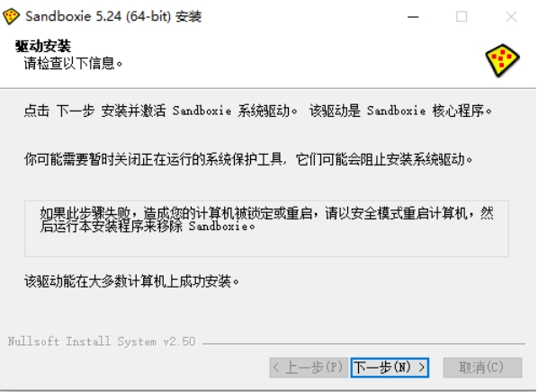
Task: Click the left arrow on the 上一步 button
Action: point(276,368)
